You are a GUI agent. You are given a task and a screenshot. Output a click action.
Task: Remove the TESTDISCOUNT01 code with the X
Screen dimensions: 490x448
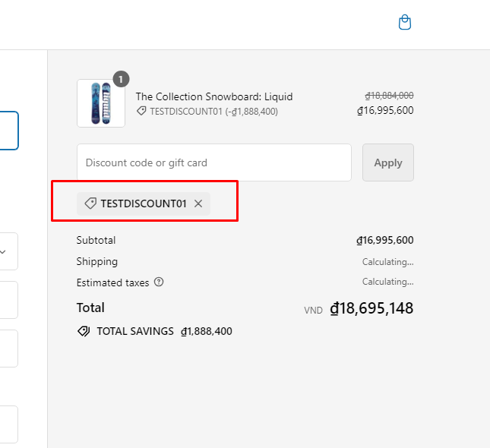(198, 203)
